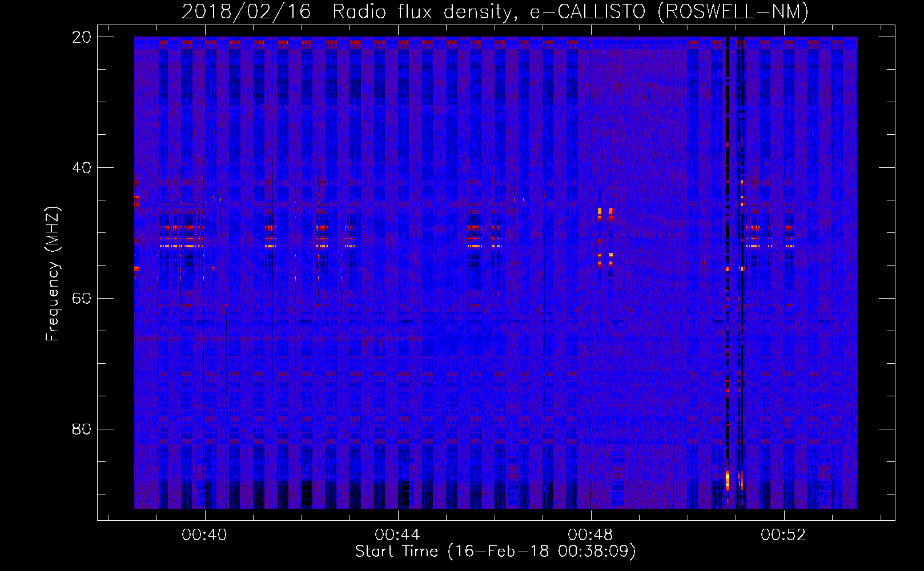Click the 'Start Time (16-Feb-18 00:38:09)' label
This screenshot has width=924, height=571.
[x=495, y=552]
